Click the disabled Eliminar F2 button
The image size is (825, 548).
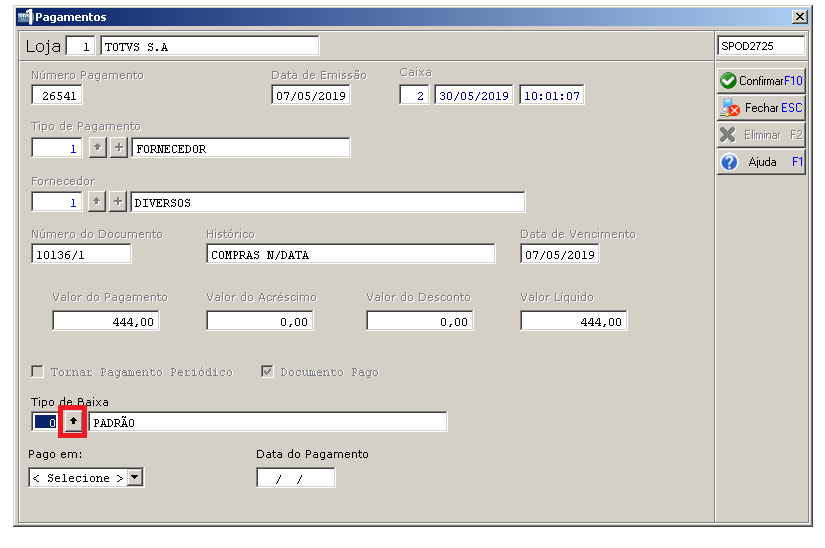pyautogui.click(x=761, y=135)
